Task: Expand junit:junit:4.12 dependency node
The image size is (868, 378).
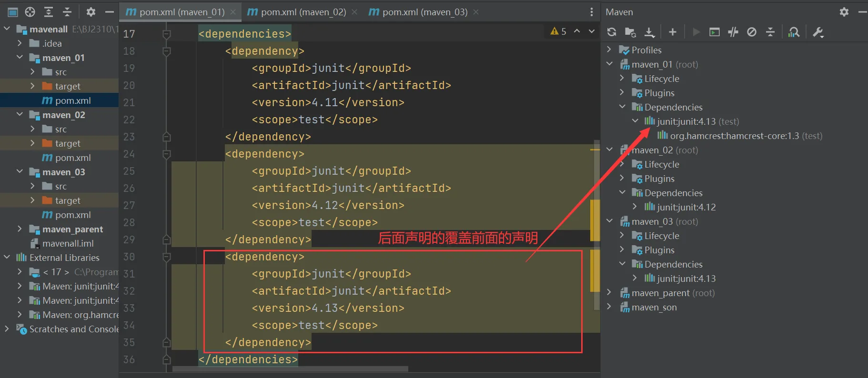Action: coord(635,207)
